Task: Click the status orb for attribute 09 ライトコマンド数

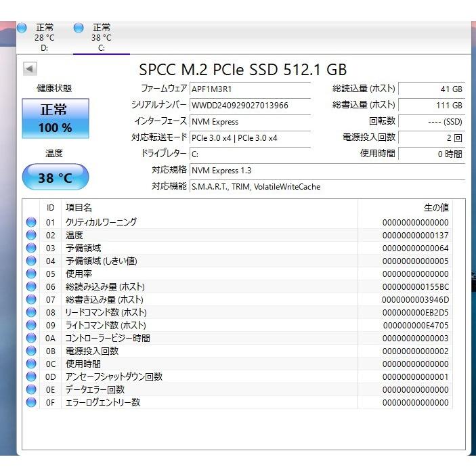Action: [31, 325]
